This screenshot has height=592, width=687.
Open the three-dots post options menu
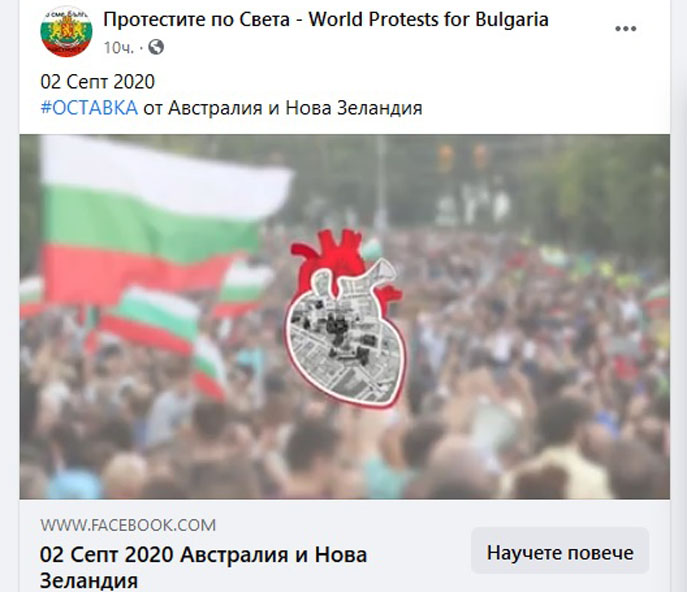pyautogui.click(x=625, y=29)
